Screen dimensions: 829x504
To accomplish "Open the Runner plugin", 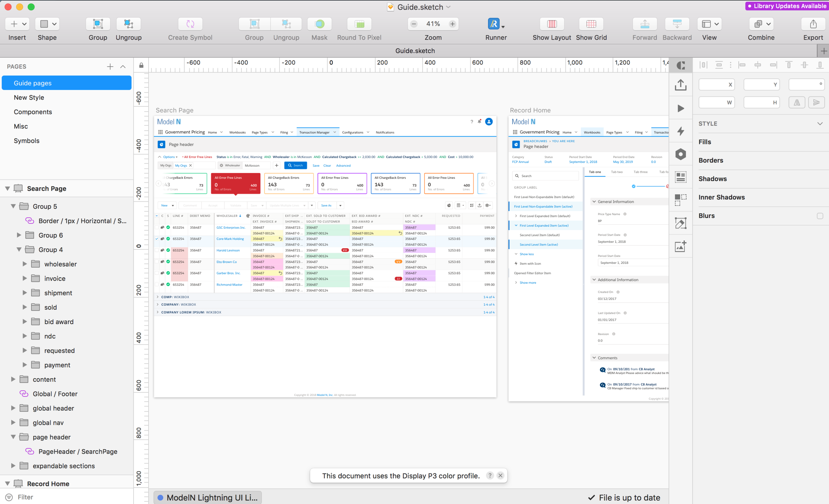I will click(496, 24).
